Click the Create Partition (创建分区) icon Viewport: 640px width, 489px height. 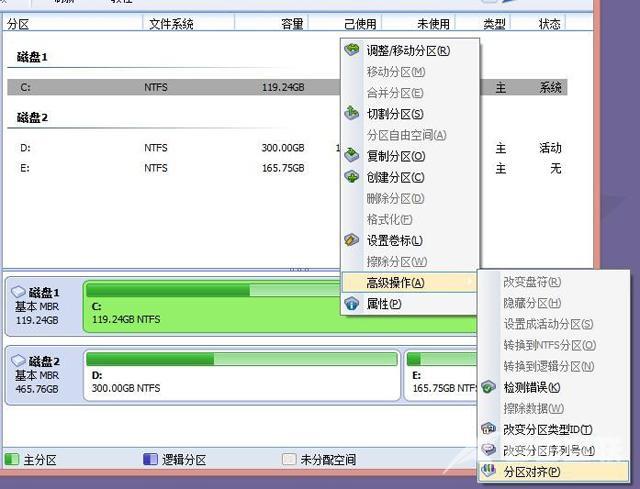352,177
